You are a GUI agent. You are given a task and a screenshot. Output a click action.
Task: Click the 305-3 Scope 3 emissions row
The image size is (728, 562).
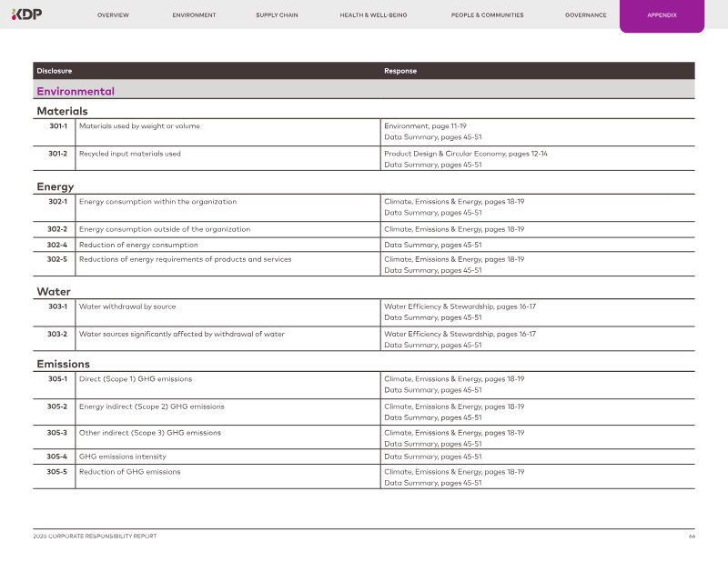coord(150,433)
